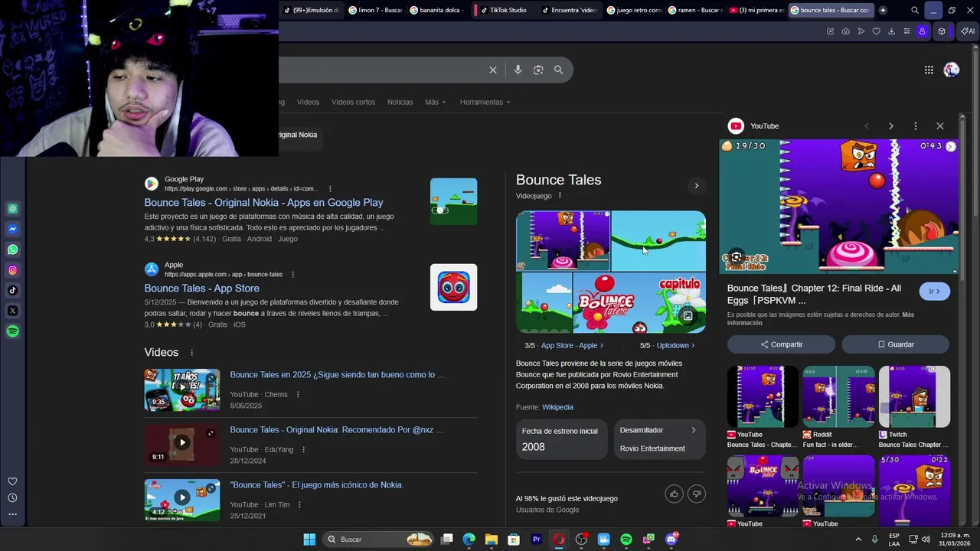The width and height of the screenshot is (980, 551).
Task: Open the Google account avatar
Action: pyautogui.click(x=952, y=70)
